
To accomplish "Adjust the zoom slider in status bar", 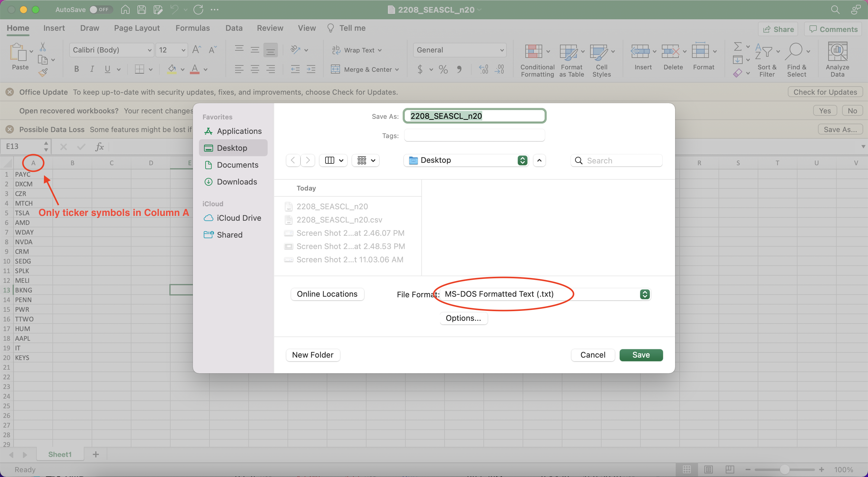I will coord(785,469).
